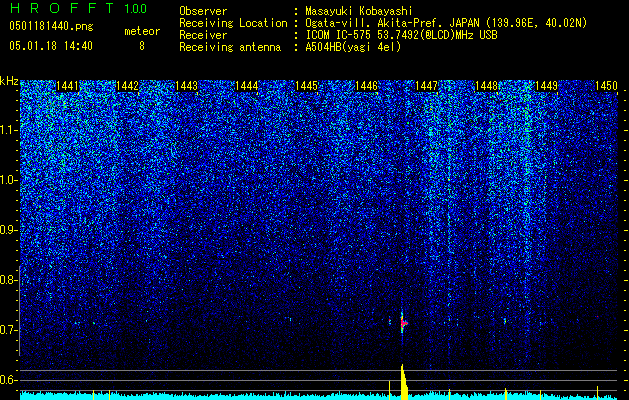Click the meteor count label

click(142, 31)
